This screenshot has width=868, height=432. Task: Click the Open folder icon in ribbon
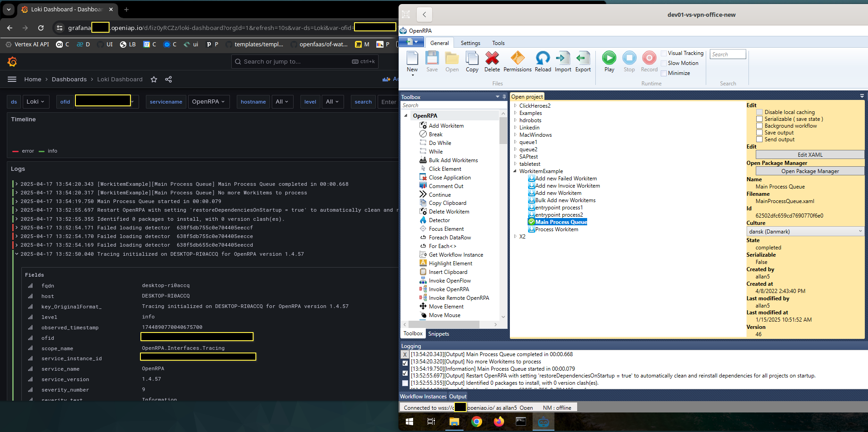(452, 58)
